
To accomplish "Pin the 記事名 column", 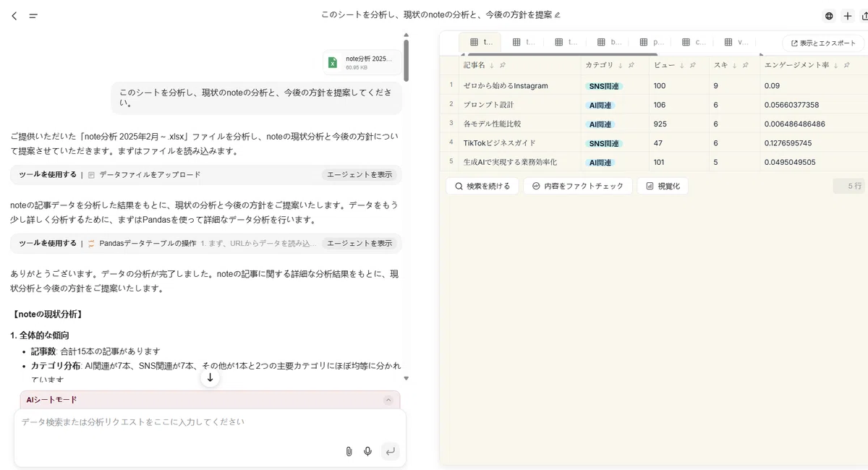I will (x=503, y=65).
